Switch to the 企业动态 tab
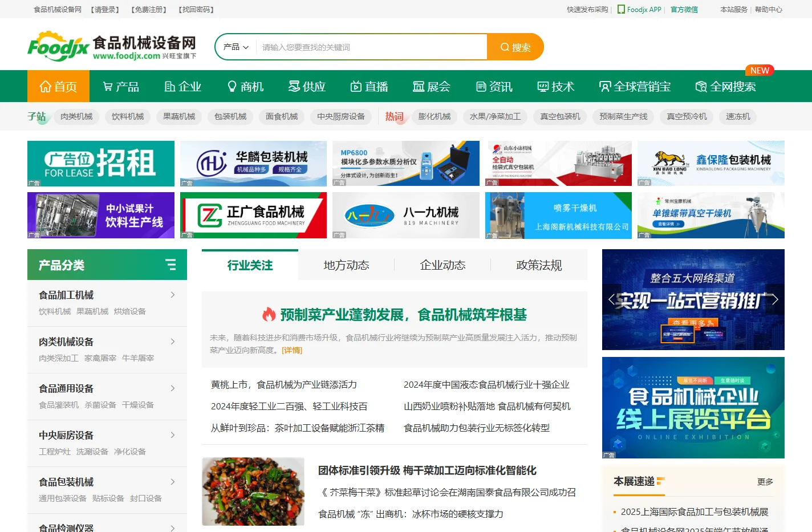The height and width of the screenshot is (532, 812). [442, 265]
